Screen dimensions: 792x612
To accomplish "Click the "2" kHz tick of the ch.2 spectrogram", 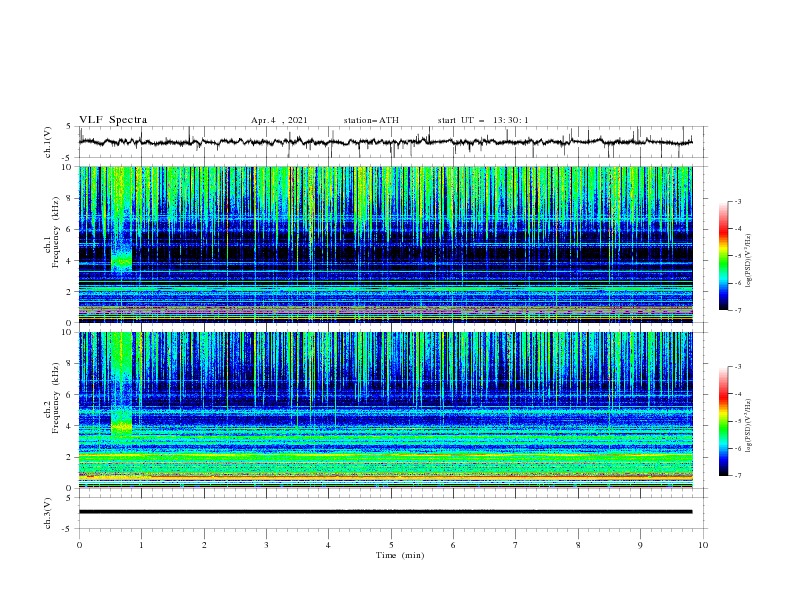I will click(x=70, y=457).
